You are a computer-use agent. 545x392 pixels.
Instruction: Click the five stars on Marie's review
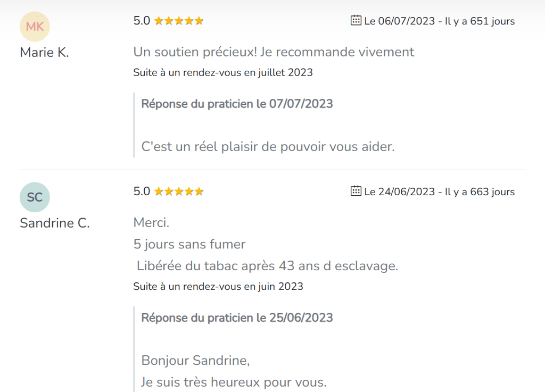coord(179,21)
